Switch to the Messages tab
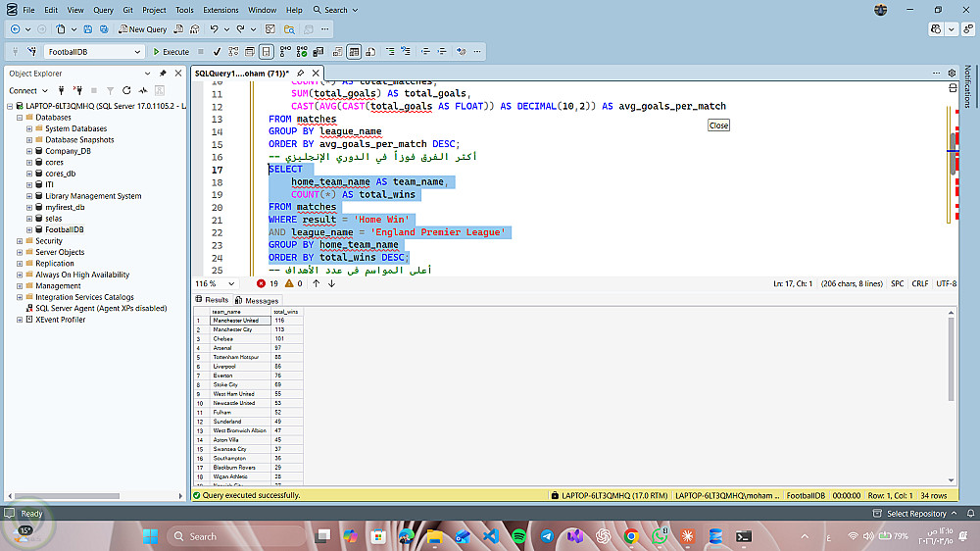 click(257, 300)
